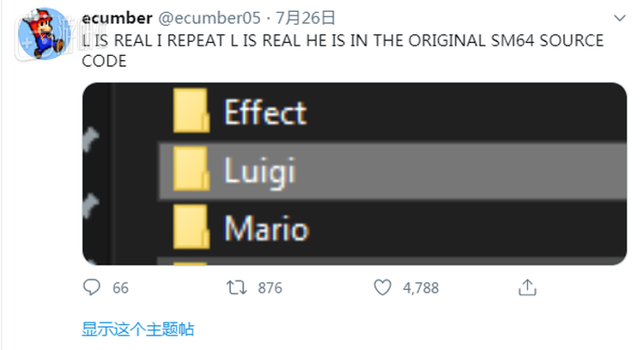The width and height of the screenshot is (644, 350).
Task: Open tweet options chevron menu
Action: click(620, 17)
